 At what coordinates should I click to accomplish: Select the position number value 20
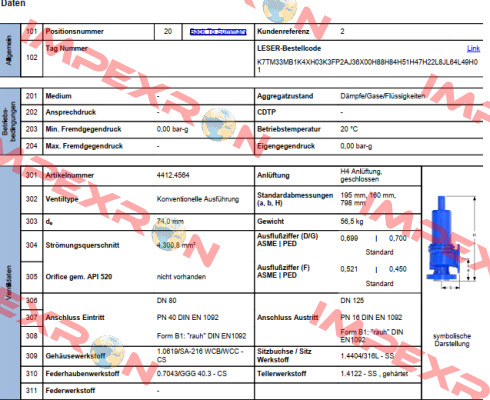(168, 31)
